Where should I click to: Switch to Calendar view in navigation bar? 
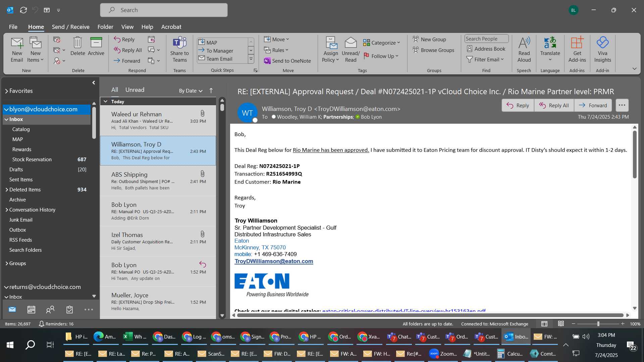31,309
